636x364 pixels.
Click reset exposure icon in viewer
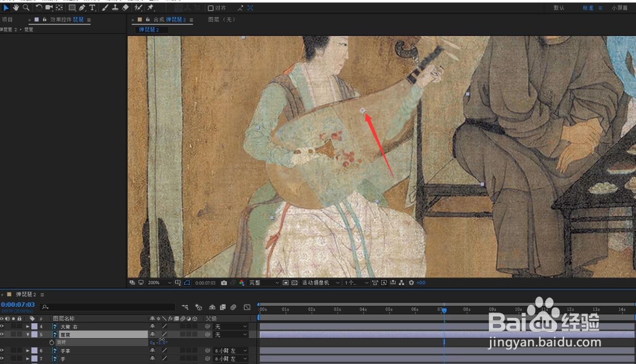point(411,283)
